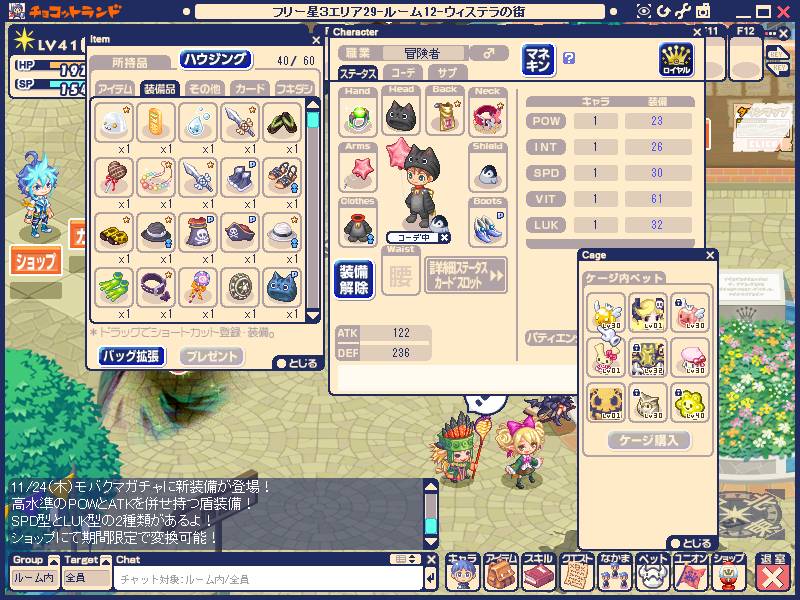Open the クエスト scroll menu icon

pyautogui.click(x=577, y=572)
